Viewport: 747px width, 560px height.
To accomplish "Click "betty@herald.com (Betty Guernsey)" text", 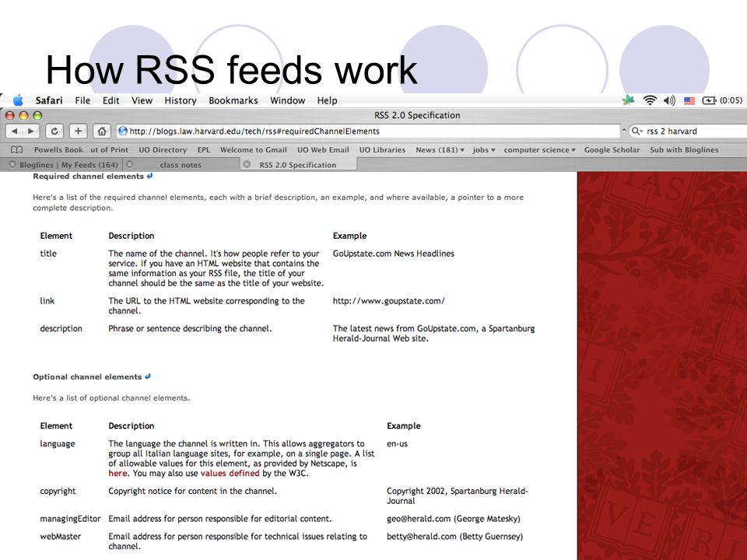I will point(455,537).
